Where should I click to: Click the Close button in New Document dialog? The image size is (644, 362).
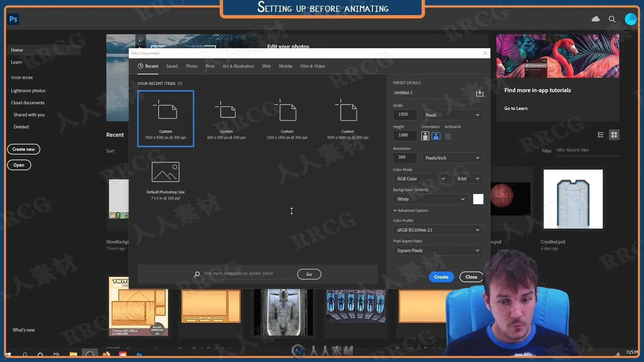click(471, 277)
